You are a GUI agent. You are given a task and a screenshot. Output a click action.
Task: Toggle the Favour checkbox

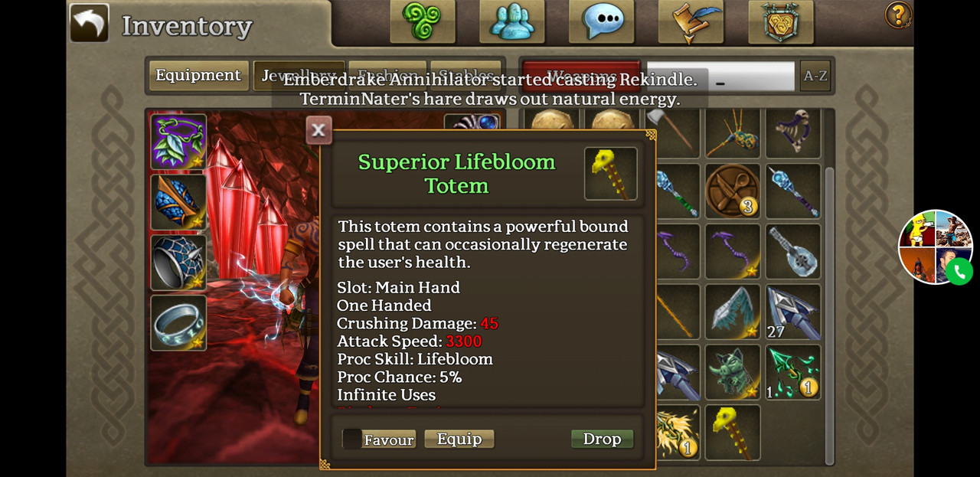pos(352,439)
